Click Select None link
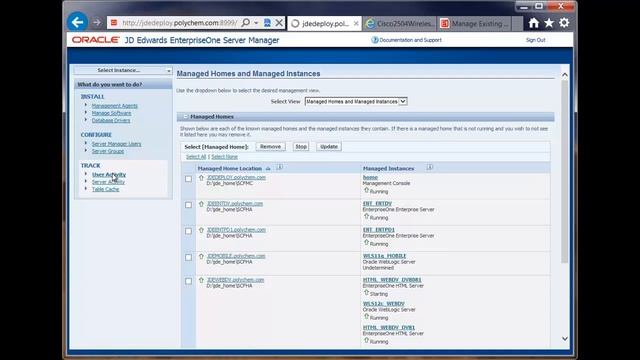The width and height of the screenshot is (640, 360). (224, 157)
